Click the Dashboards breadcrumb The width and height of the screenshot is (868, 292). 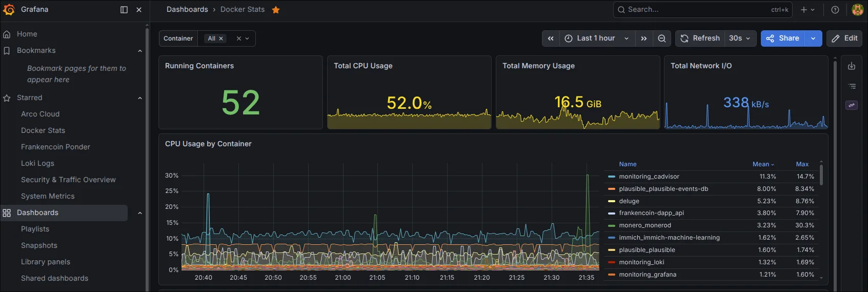coord(187,9)
